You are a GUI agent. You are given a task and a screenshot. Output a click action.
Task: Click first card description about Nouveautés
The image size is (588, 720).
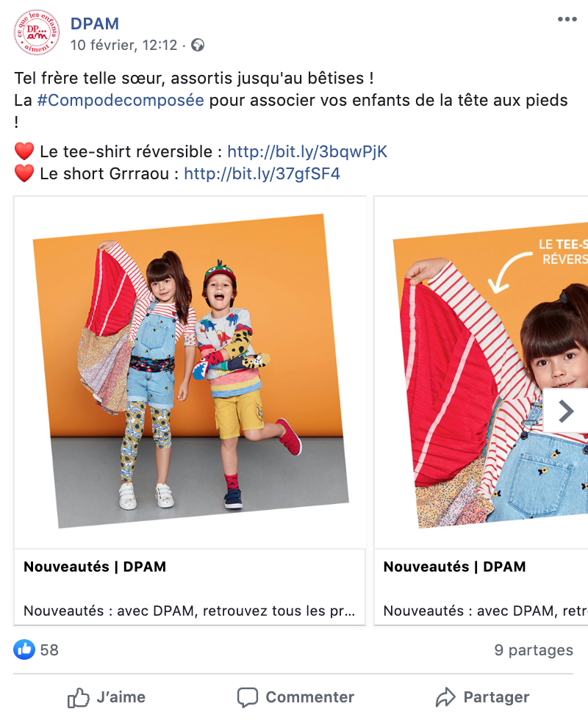point(190,611)
